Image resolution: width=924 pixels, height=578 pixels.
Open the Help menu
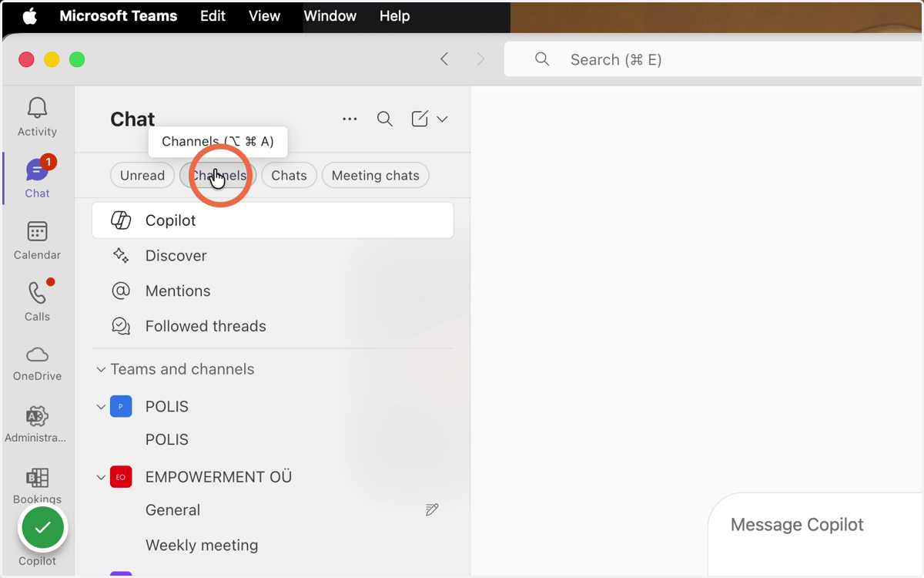coord(394,16)
